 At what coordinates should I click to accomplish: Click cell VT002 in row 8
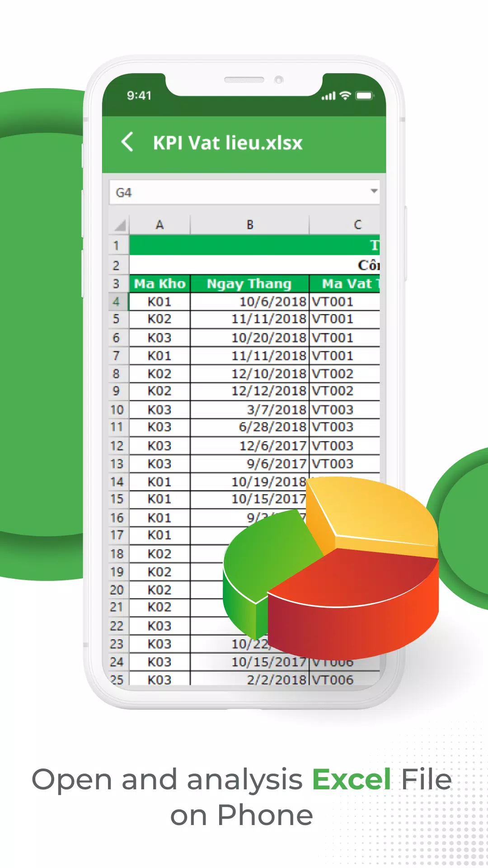point(345,374)
